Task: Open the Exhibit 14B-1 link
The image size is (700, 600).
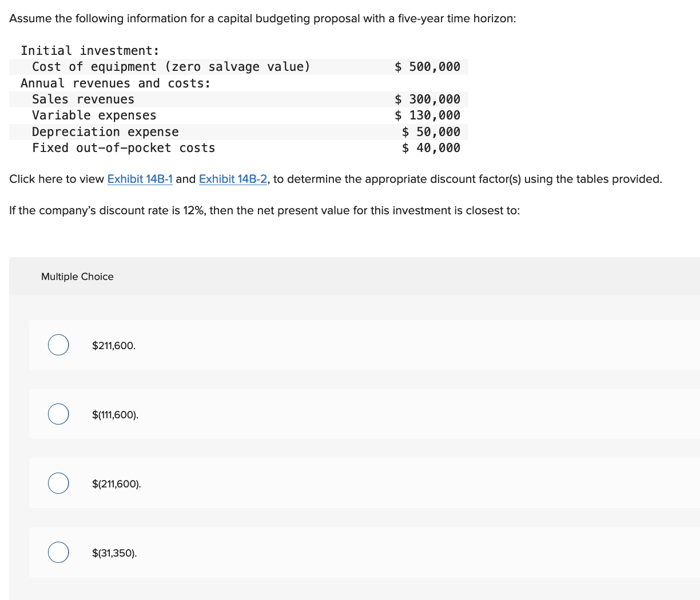Action: (x=140, y=179)
